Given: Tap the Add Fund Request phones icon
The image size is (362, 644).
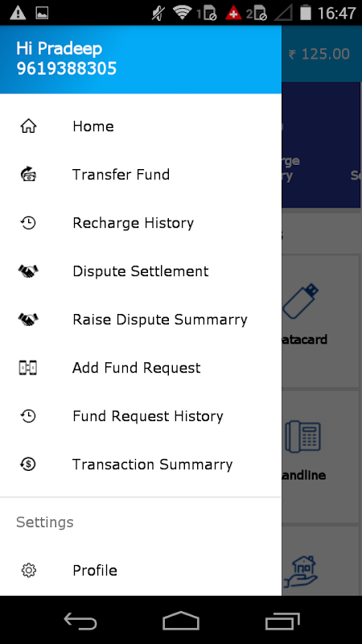Looking at the screenshot, I should click(28, 368).
